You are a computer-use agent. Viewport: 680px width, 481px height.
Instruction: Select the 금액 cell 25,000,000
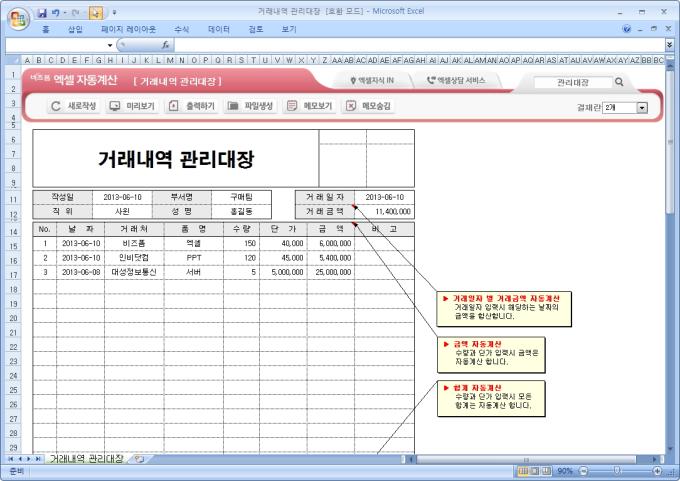coord(330,272)
